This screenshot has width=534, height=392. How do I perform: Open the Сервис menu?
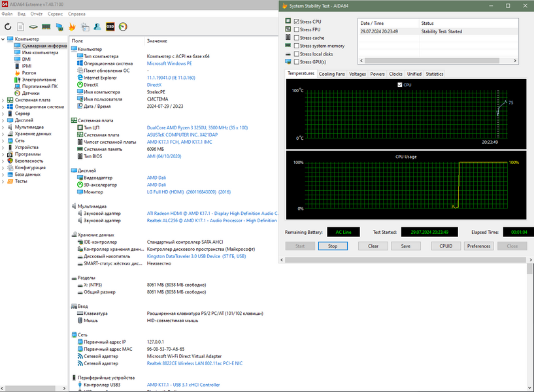55,14
